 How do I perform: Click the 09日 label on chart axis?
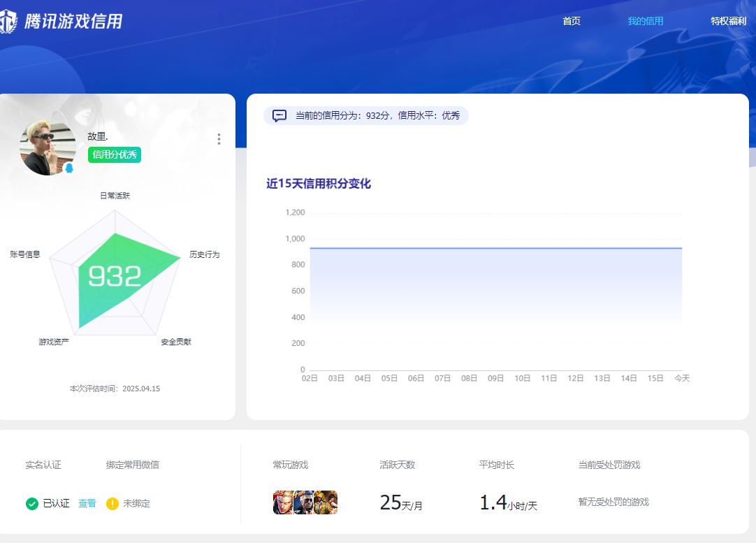click(495, 378)
